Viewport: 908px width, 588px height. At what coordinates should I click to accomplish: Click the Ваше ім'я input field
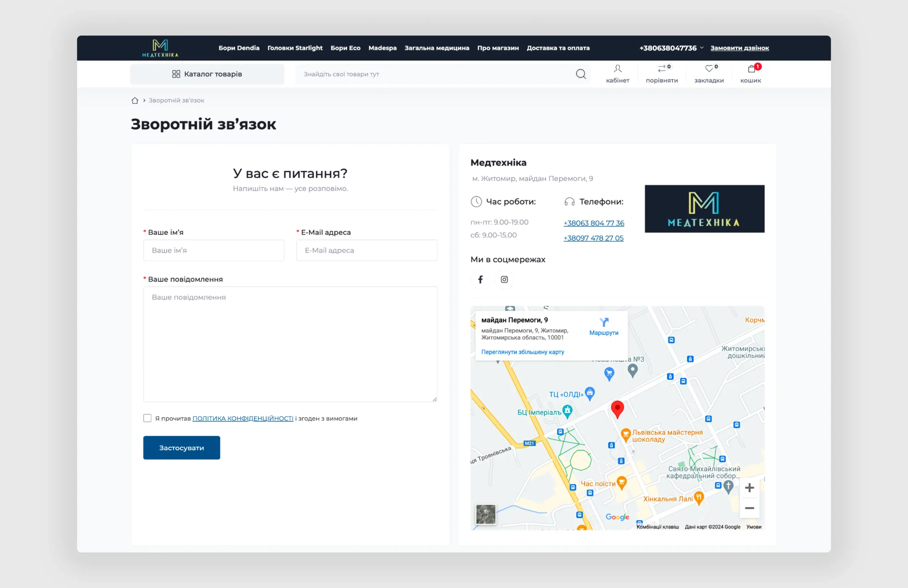pyautogui.click(x=214, y=250)
